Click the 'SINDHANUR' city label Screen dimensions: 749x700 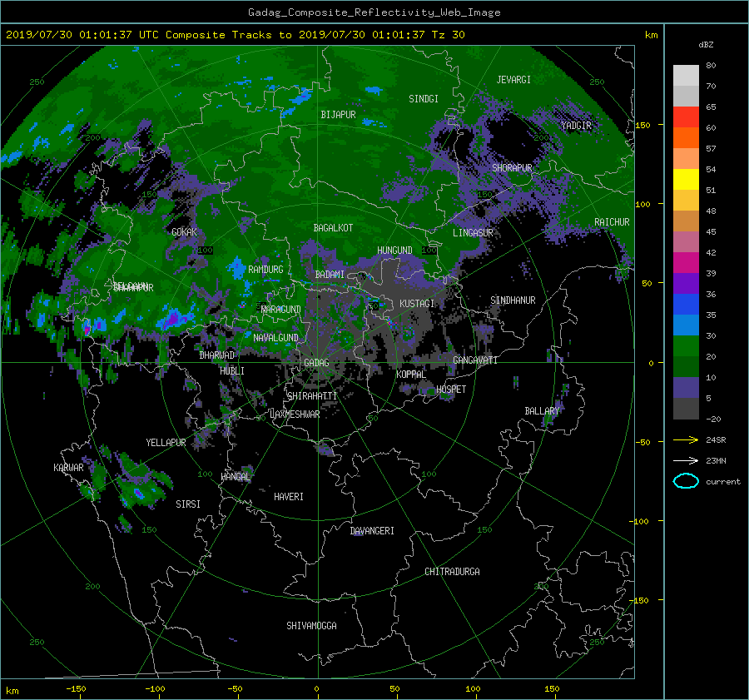pyautogui.click(x=513, y=300)
